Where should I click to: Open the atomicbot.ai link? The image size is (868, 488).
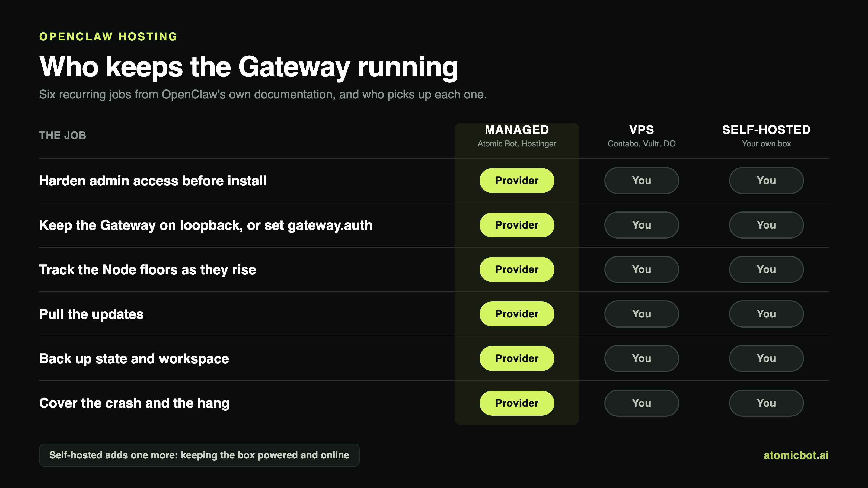point(796,455)
